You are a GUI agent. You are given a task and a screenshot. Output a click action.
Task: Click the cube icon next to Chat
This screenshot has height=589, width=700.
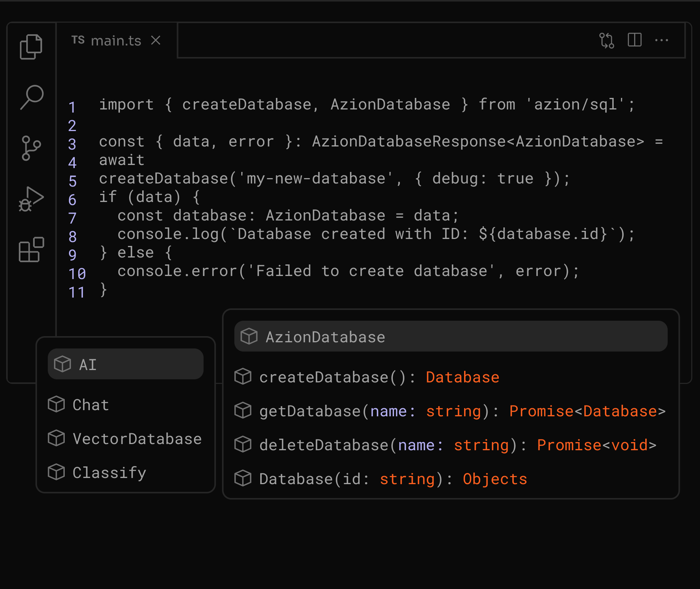56,404
